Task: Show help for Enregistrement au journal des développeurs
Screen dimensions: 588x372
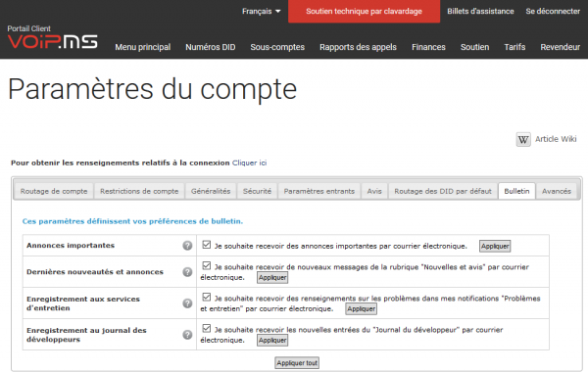Action: pos(187,335)
